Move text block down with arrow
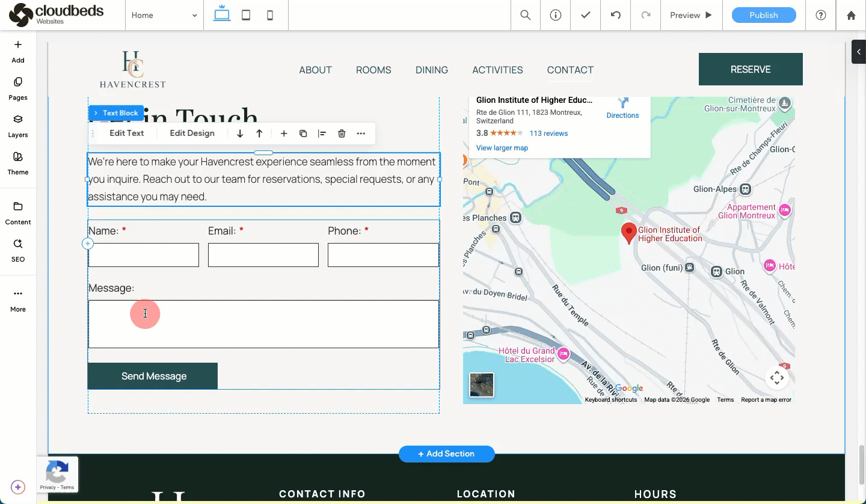The image size is (866, 504). point(240,134)
